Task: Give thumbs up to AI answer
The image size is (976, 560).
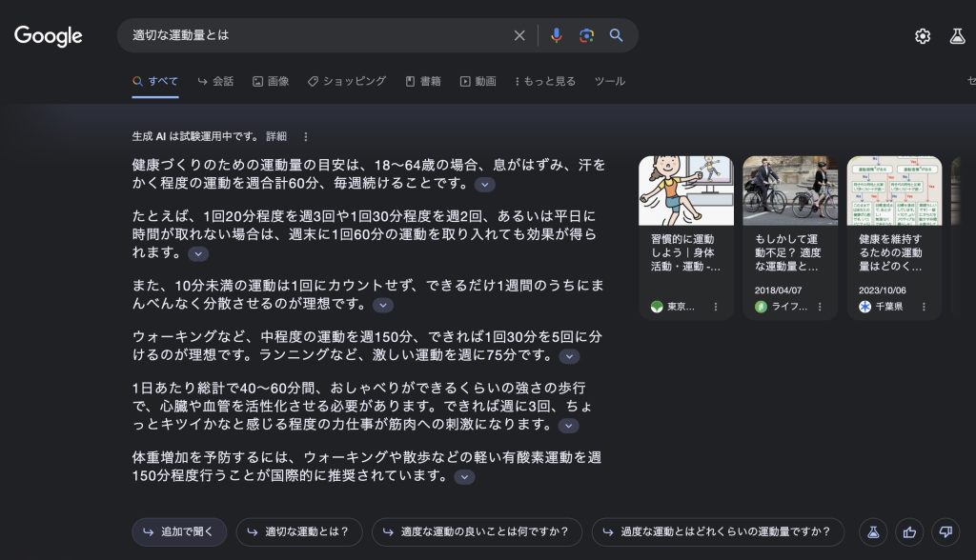Action: point(909,531)
